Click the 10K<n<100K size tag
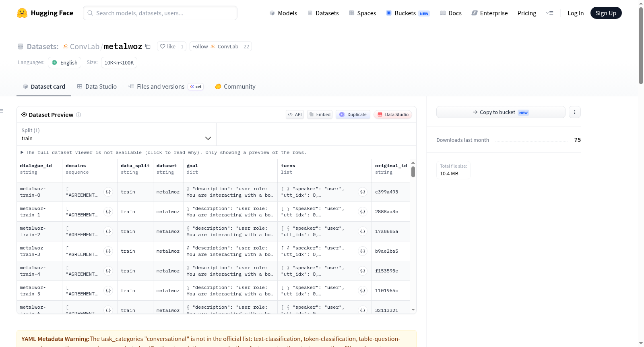This screenshot has width=644, height=347. coord(119,62)
